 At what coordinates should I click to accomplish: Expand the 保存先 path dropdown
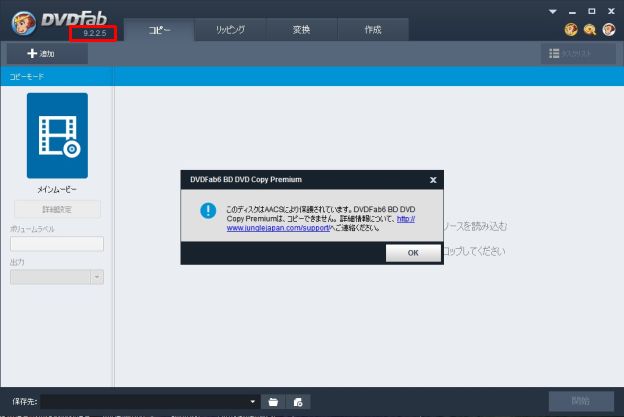[252, 401]
